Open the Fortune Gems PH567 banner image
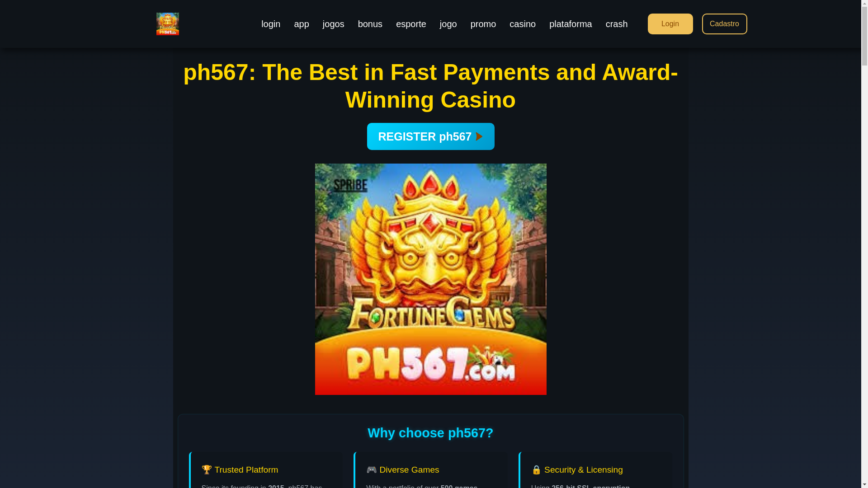The width and height of the screenshot is (868, 488). pyautogui.click(x=430, y=279)
